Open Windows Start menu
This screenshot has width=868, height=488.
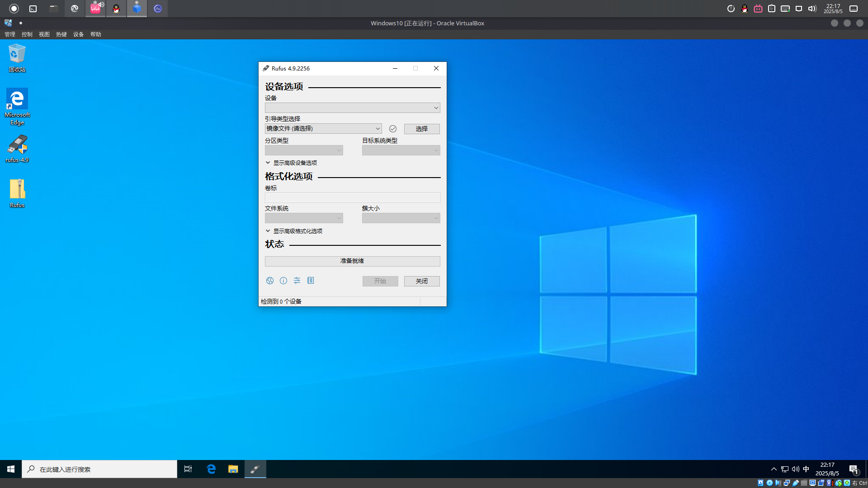(x=11, y=469)
